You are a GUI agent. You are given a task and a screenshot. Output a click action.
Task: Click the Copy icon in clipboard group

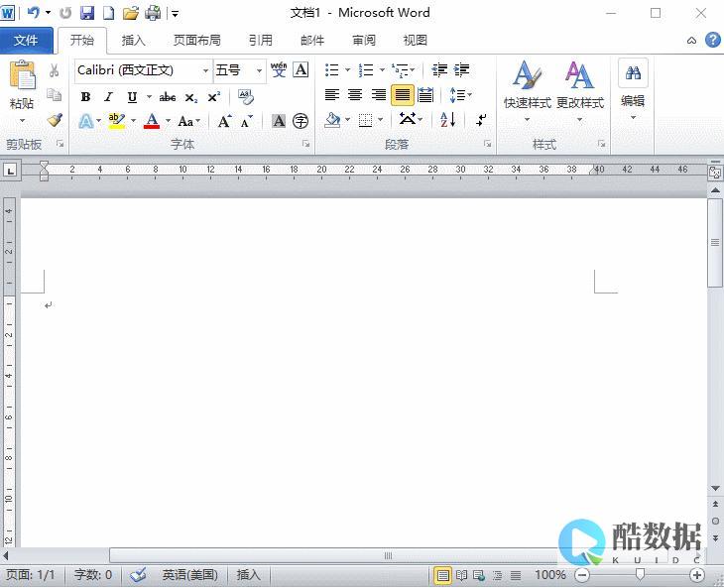click(54, 94)
